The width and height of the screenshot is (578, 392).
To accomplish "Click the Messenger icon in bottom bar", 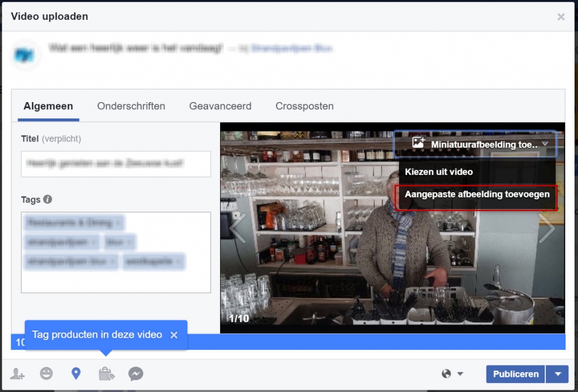I will [x=135, y=373].
